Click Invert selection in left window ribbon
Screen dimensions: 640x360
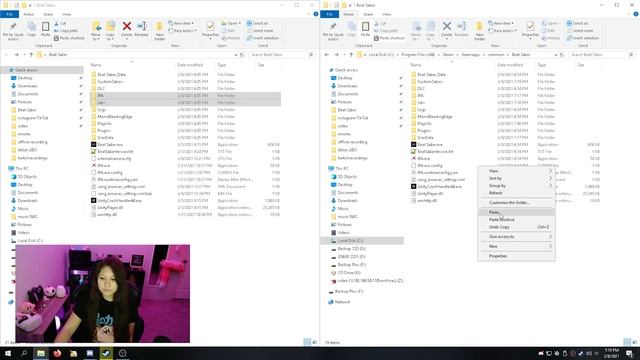pyautogui.click(x=262, y=38)
